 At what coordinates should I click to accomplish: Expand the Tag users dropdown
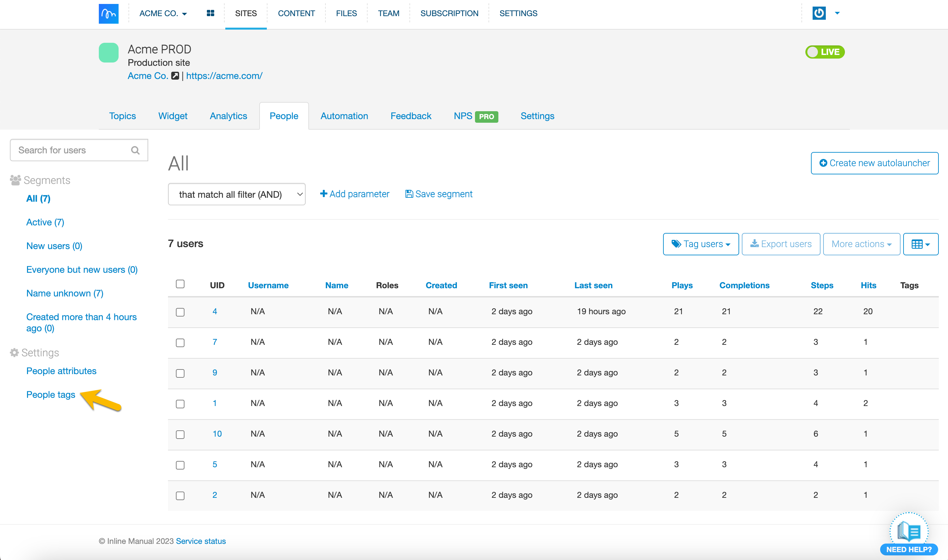pyautogui.click(x=701, y=244)
